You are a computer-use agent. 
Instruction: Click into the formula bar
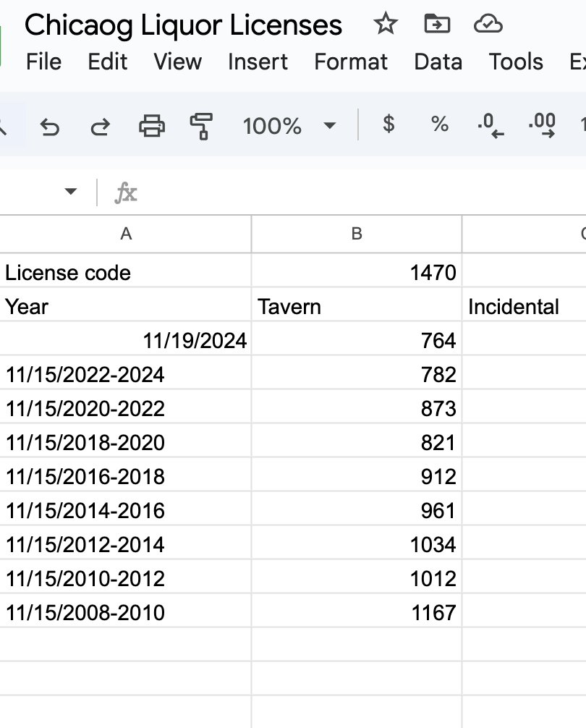coord(362,192)
